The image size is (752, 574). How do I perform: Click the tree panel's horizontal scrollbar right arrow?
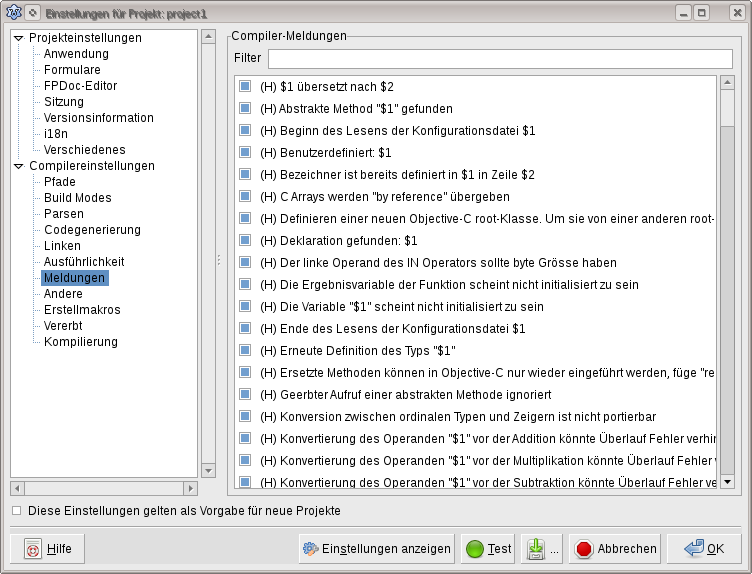(x=190, y=489)
